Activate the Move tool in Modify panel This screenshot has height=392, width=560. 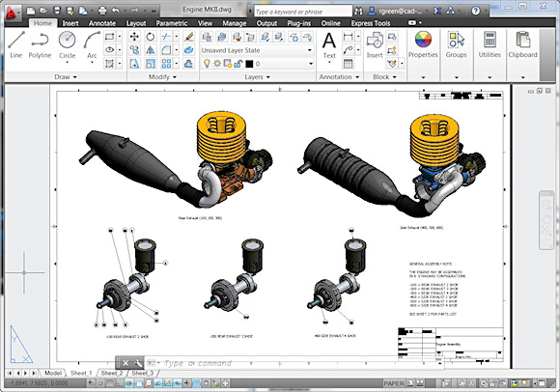coord(134,37)
